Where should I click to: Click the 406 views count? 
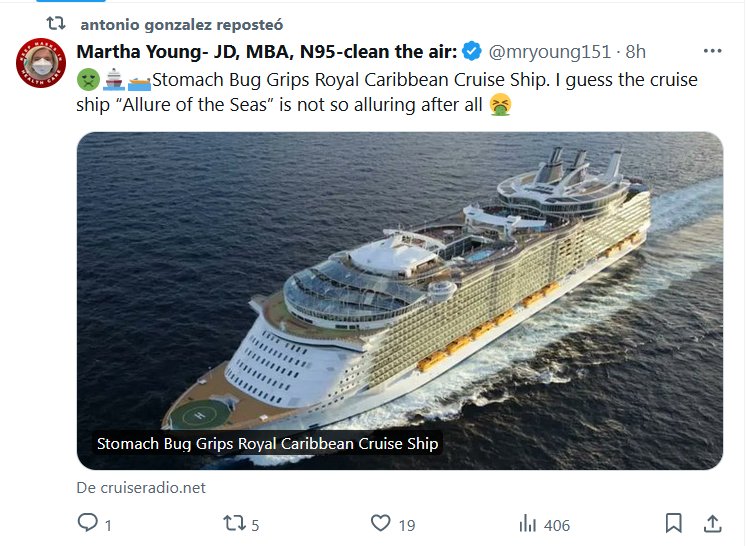coord(557,523)
